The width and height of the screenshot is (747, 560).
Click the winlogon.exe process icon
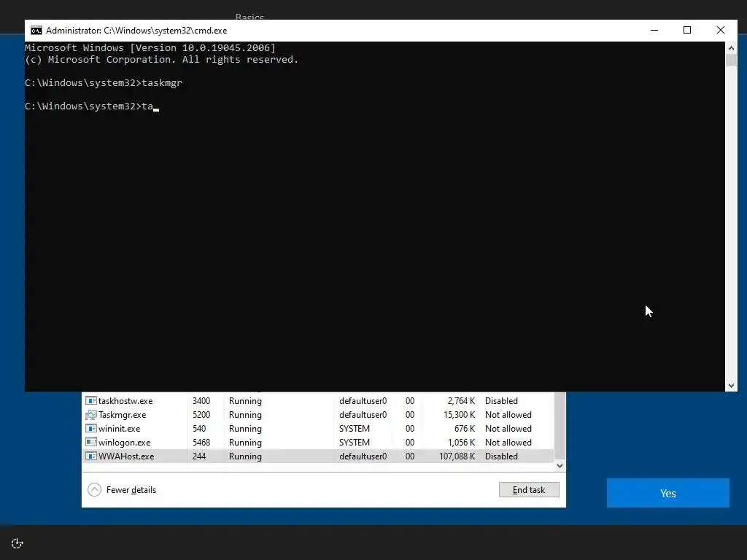coord(90,443)
